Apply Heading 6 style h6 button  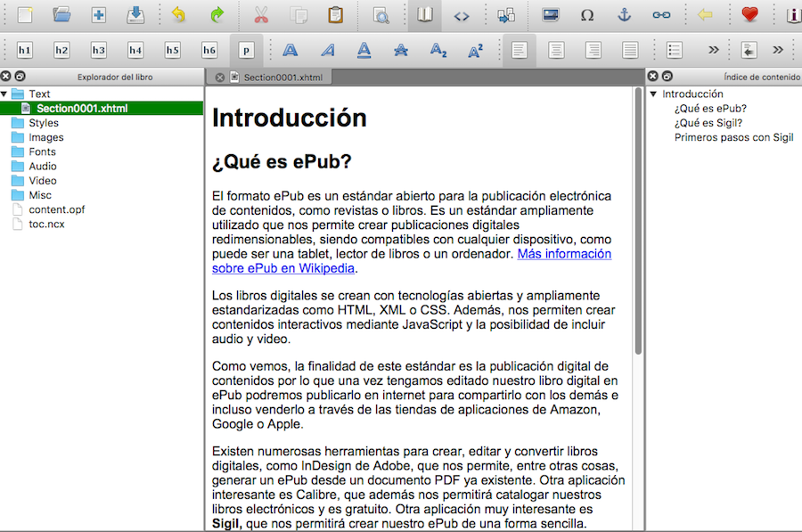[x=209, y=50]
